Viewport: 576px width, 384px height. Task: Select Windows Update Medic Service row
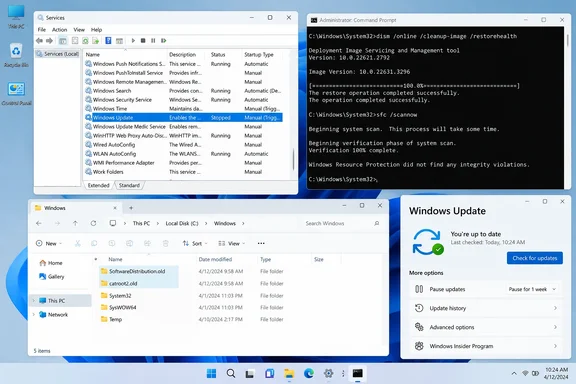(x=183, y=126)
